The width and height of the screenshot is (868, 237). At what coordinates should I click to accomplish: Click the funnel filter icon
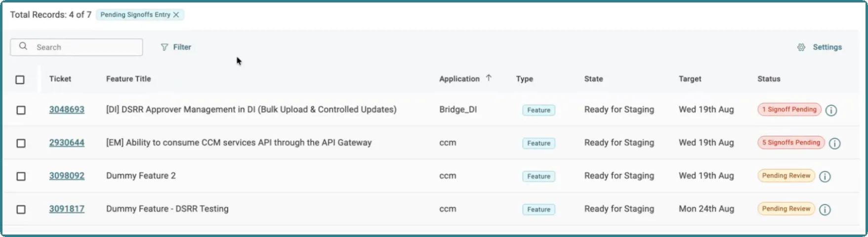click(165, 47)
